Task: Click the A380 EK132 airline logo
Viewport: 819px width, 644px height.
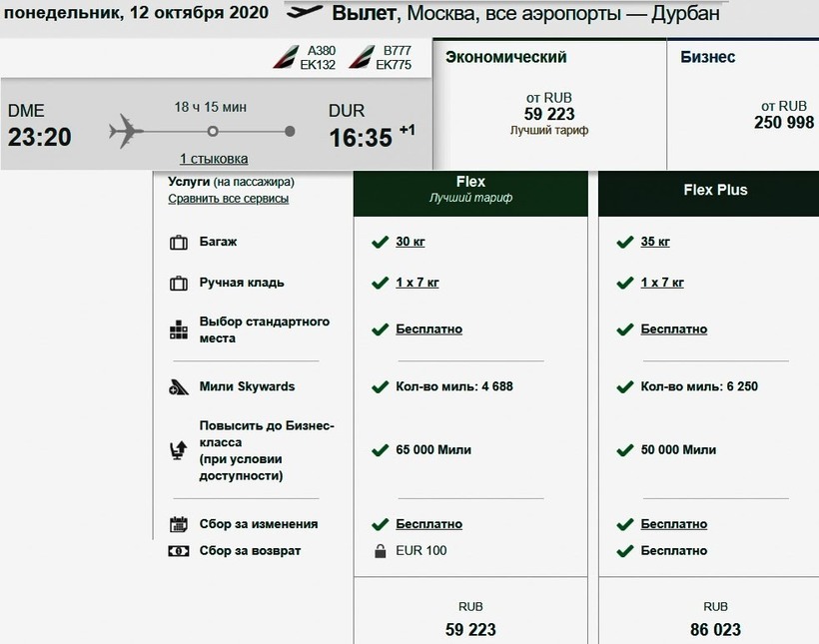Action: [x=287, y=58]
